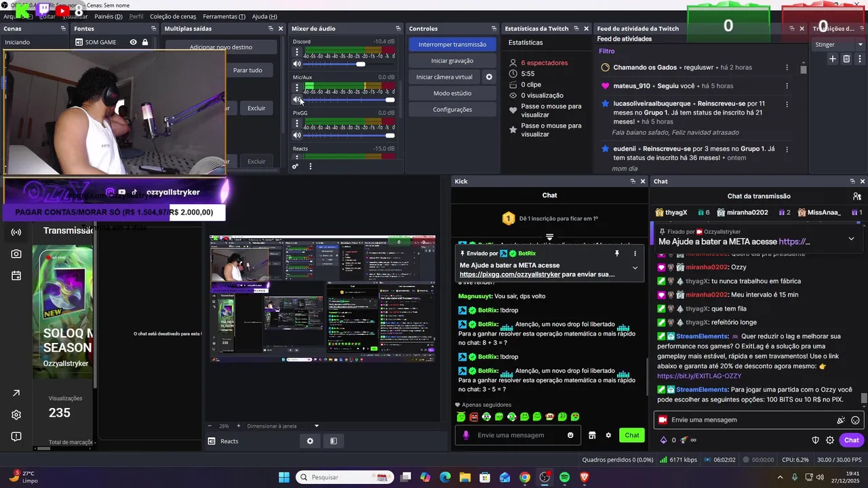
Task: Open the Visualizar menu
Action: click(75, 16)
